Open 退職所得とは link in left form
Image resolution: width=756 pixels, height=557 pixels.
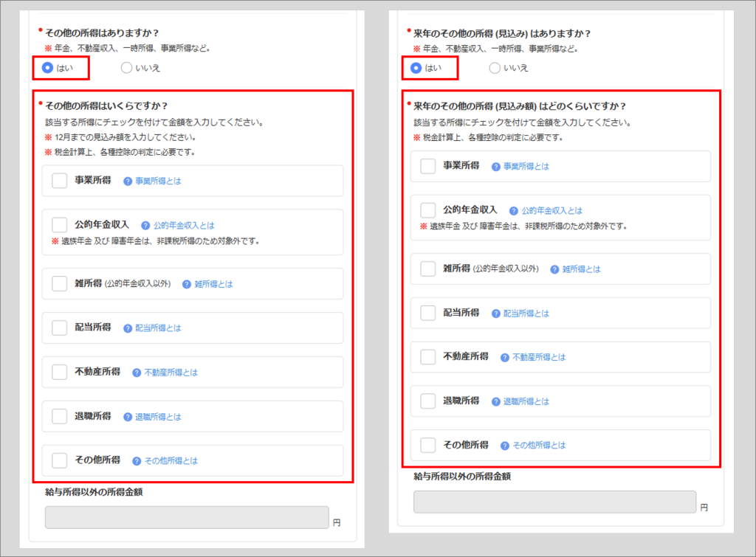coord(158,417)
